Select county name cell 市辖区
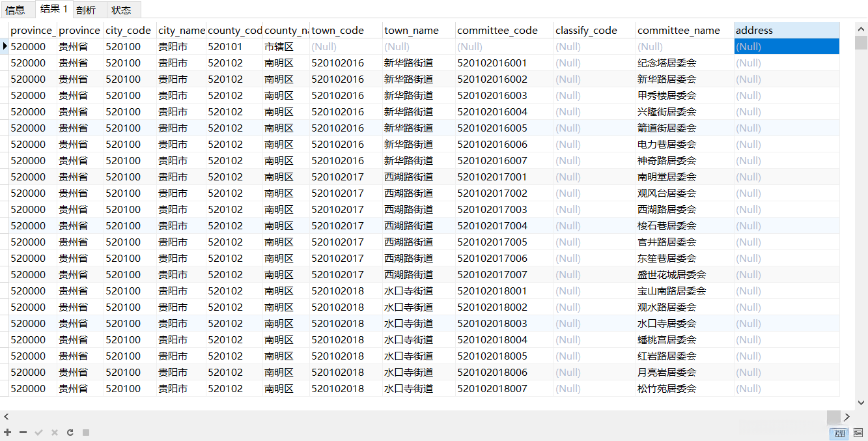Viewport: 868px width, 441px height. click(x=286, y=46)
